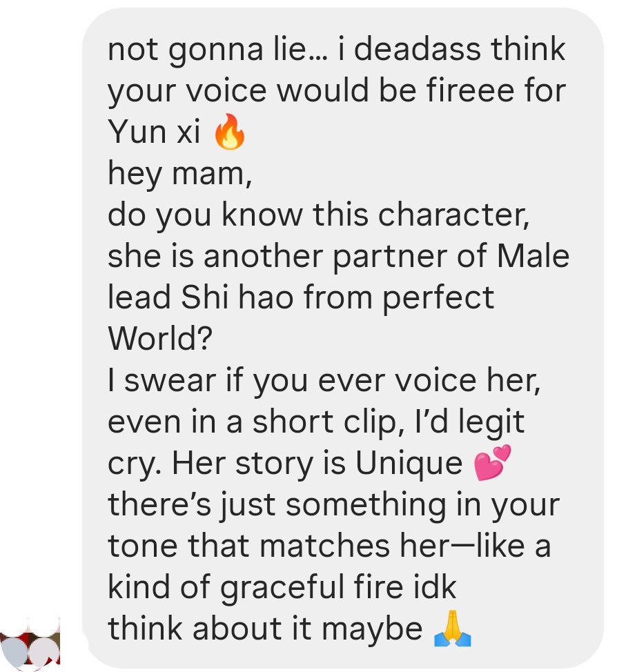Click the "hey mam," line
Screen dimensions: 617x672
click(179, 174)
